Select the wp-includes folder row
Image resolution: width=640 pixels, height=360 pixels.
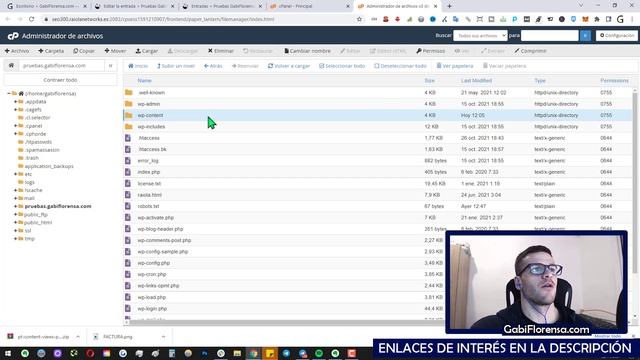coord(378,127)
